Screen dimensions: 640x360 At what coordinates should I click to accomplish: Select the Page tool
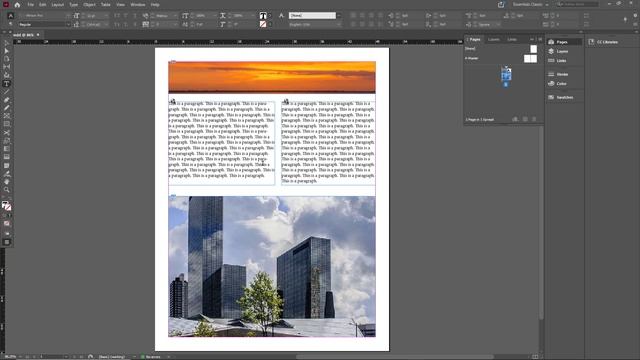(x=7, y=59)
